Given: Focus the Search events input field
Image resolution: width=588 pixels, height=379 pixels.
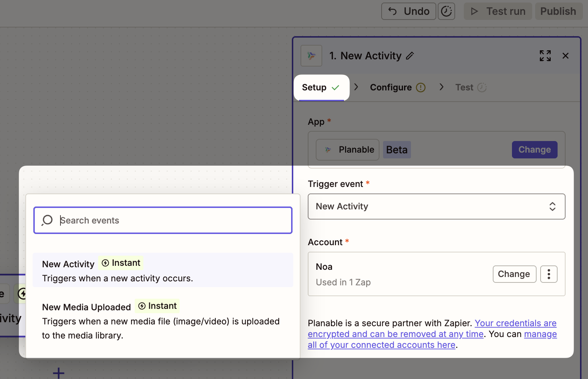Looking at the screenshot, I should 174,220.
